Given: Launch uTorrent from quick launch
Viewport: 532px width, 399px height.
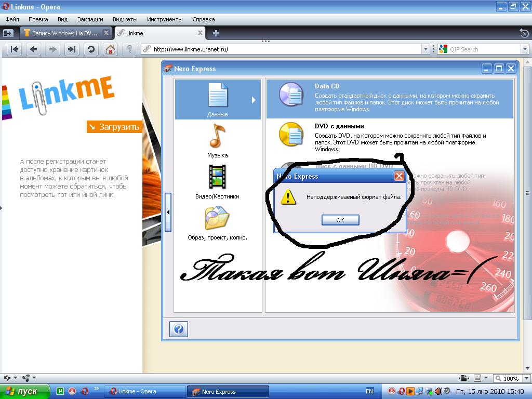Looking at the screenshot, I should point(60,391).
